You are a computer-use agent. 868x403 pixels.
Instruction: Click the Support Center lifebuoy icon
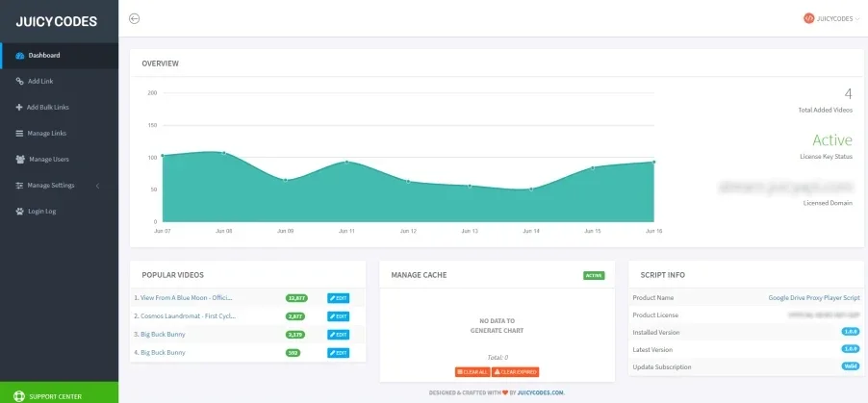(19, 397)
